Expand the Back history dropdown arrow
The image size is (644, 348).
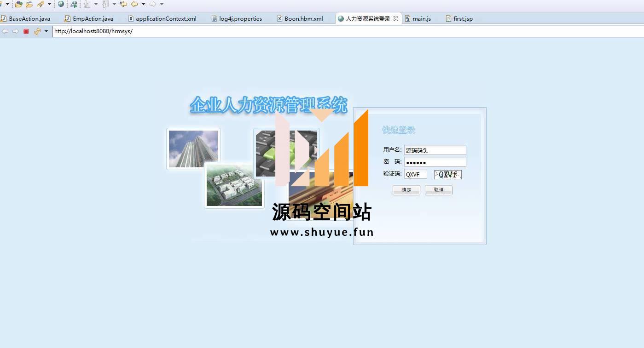point(143,4)
